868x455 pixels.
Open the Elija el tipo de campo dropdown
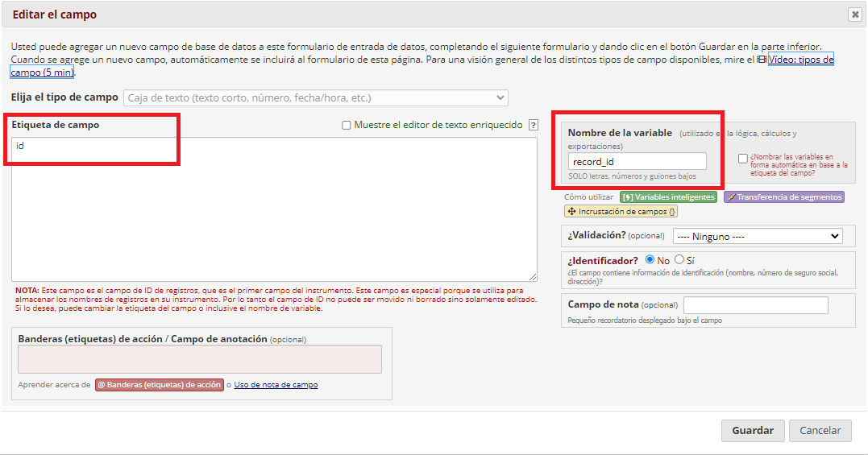(316, 98)
